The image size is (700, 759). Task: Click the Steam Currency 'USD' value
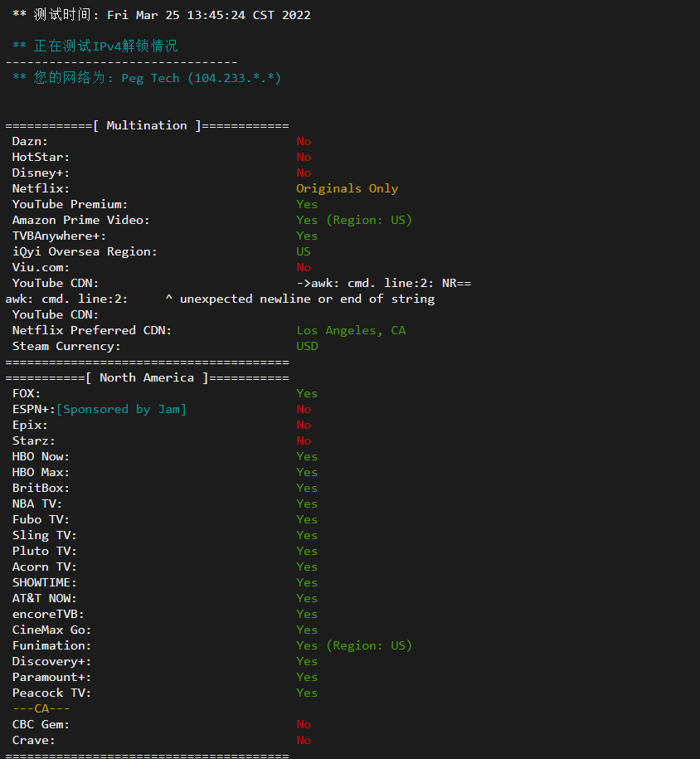point(307,346)
